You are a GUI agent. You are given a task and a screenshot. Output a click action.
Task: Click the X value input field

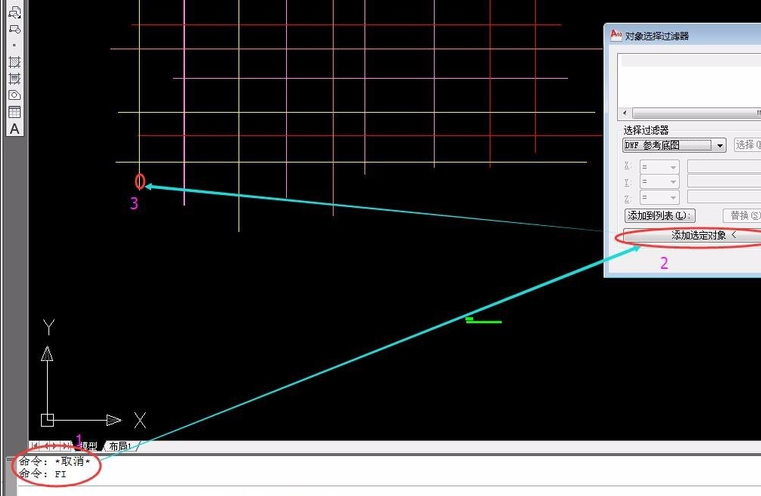click(x=723, y=167)
